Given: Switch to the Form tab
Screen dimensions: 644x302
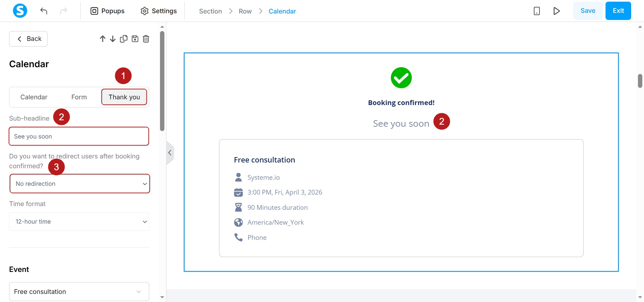Looking at the screenshot, I should pos(79,97).
